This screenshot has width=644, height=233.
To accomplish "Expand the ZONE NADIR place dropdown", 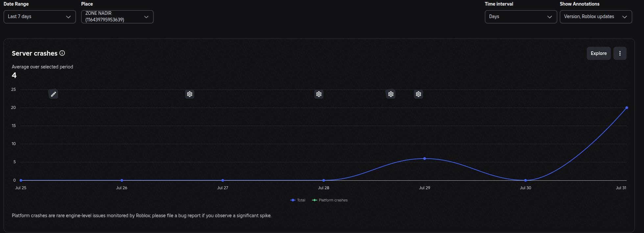I will [117, 17].
